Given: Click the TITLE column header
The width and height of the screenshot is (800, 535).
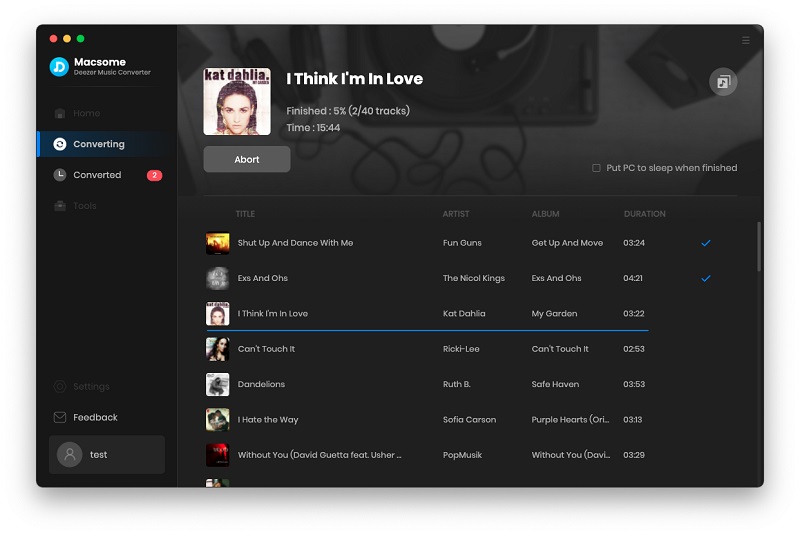Looking at the screenshot, I should [x=245, y=214].
